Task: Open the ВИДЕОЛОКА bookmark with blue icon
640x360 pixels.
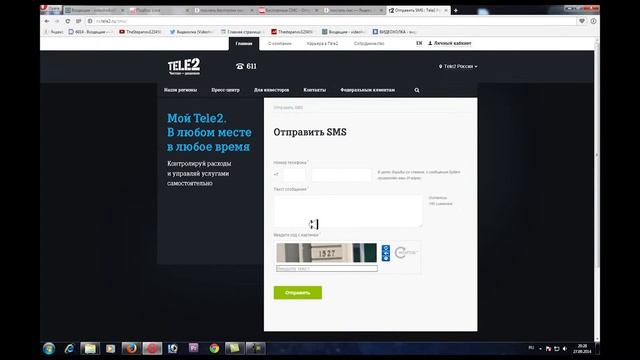Action: coord(394,32)
